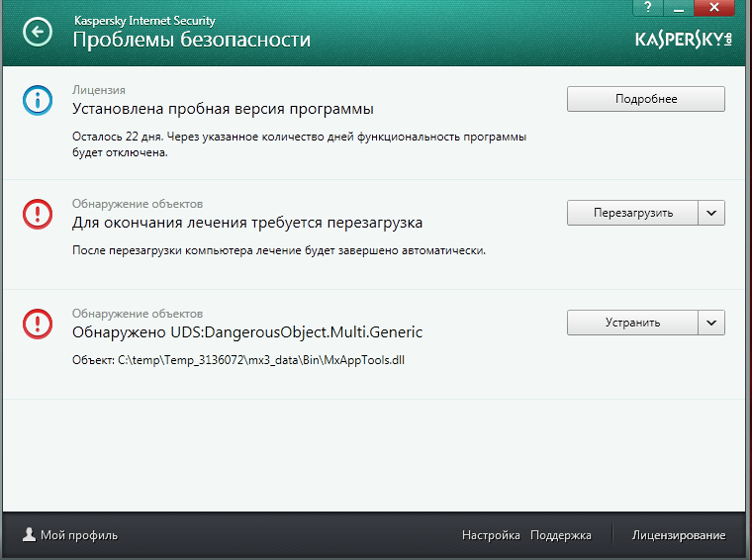The width and height of the screenshot is (752, 560).
Task: Open Мой профиль via the person icon
Action: (x=29, y=535)
